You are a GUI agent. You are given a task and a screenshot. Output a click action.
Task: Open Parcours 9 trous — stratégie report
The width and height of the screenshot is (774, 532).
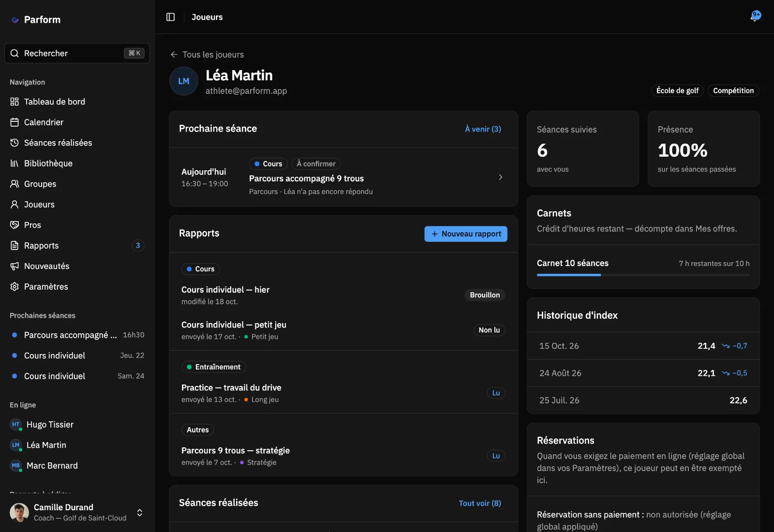[343, 456]
